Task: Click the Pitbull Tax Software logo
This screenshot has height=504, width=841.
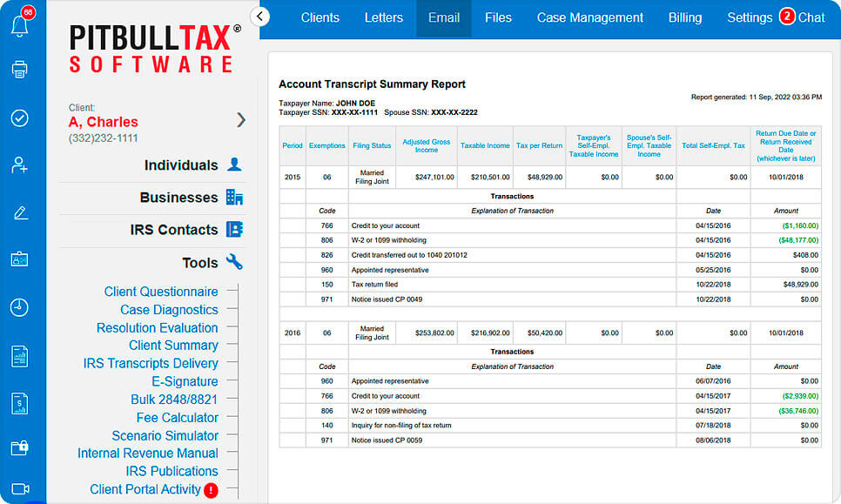Action: pos(154,48)
